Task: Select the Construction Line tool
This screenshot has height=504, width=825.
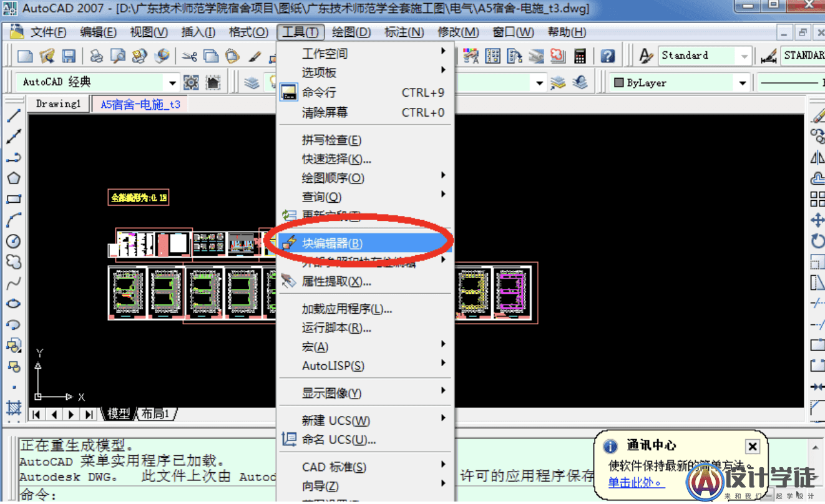Action: 14,137
